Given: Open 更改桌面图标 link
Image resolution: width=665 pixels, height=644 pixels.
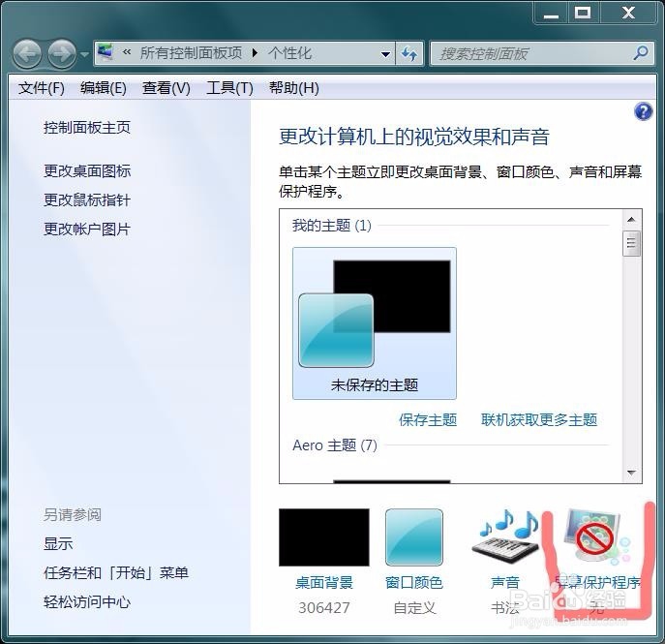Looking at the screenshot, I should (87, 171).
